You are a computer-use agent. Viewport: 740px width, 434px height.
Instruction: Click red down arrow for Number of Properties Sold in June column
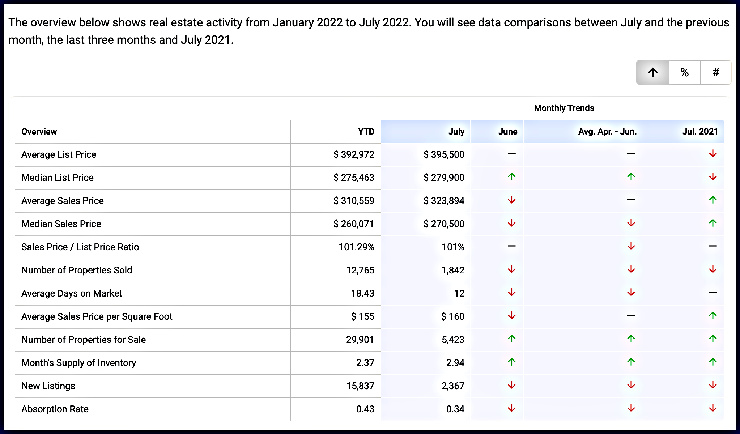[x=511, y=270]
